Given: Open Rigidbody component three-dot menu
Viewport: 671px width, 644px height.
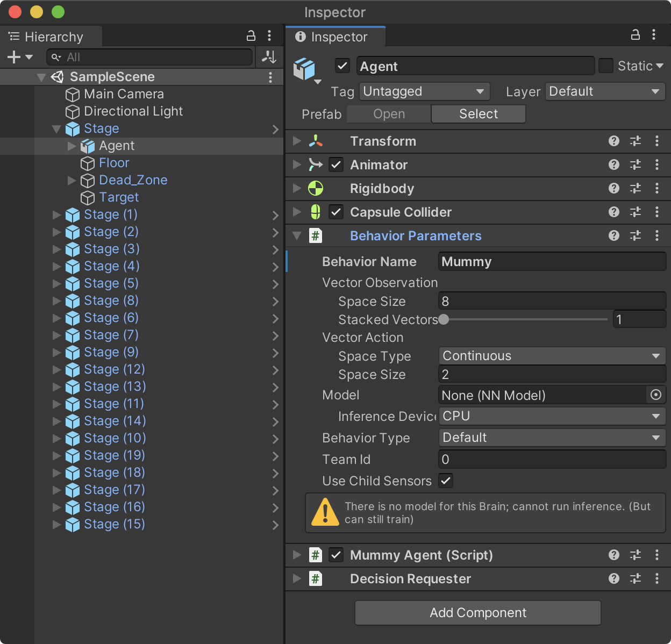Looking at the screenshot, I should tap(657, 188).
